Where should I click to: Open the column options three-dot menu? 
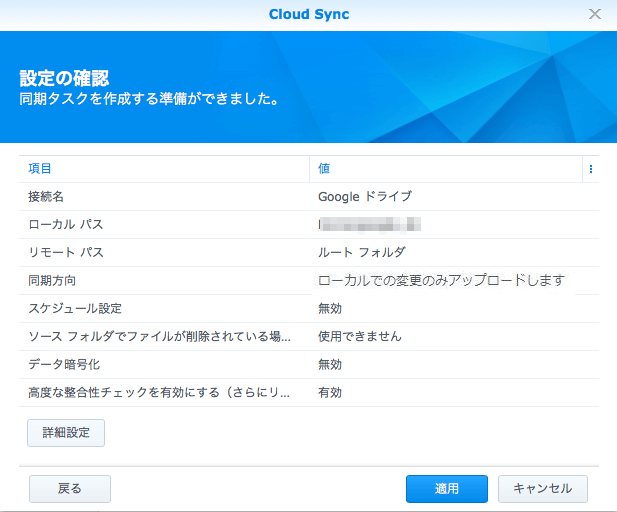(x=591, y=169)
